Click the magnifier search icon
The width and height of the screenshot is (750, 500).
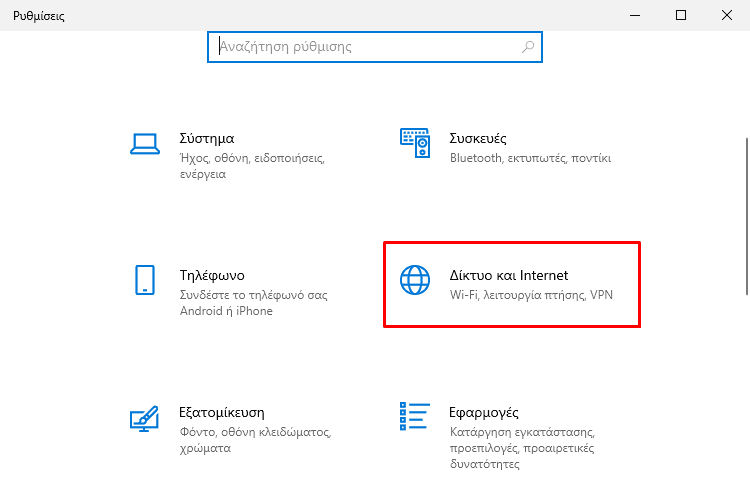[528, 46]
